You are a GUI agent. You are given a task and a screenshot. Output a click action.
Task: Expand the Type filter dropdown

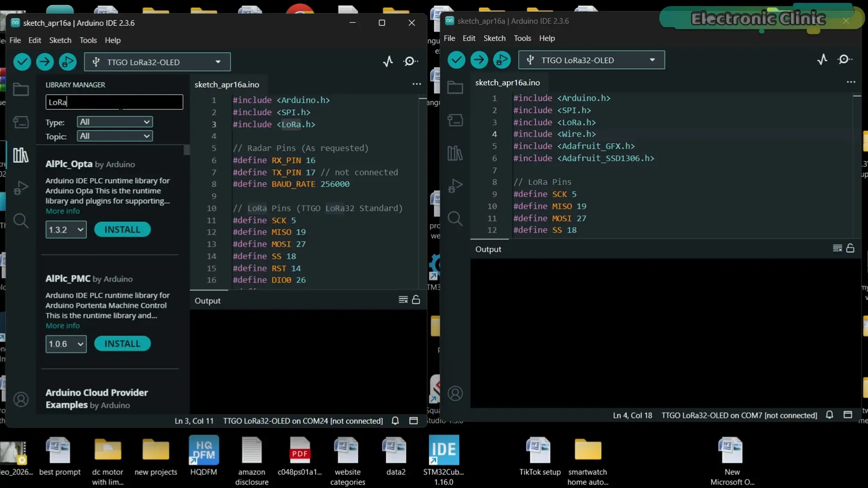tap(115, 122)
